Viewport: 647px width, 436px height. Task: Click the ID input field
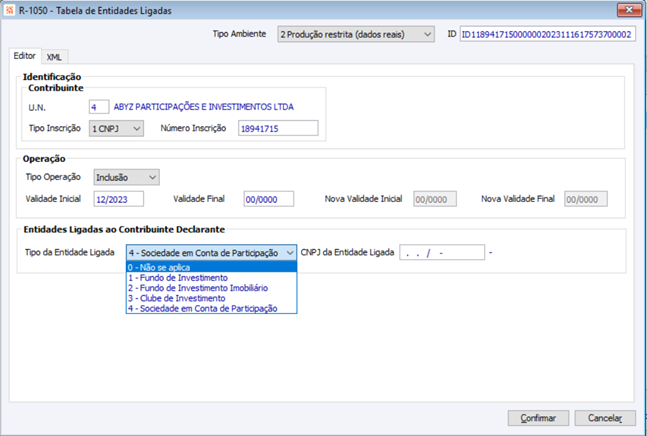[548, 35]
